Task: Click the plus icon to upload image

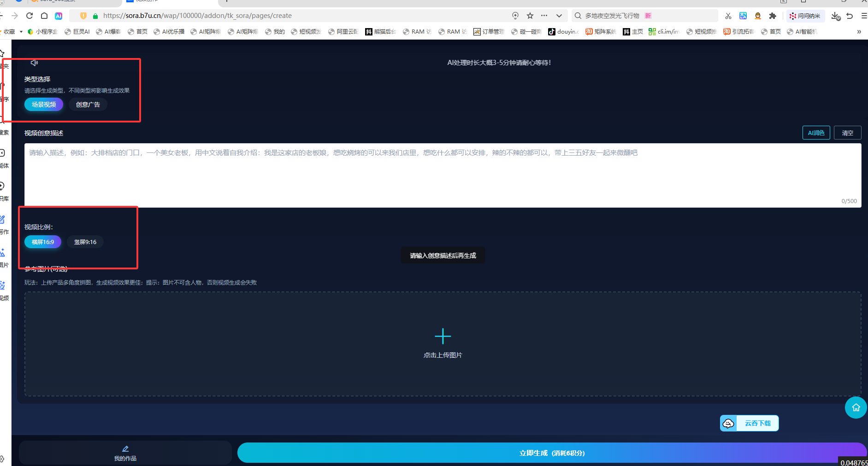Action: [443, 337]
